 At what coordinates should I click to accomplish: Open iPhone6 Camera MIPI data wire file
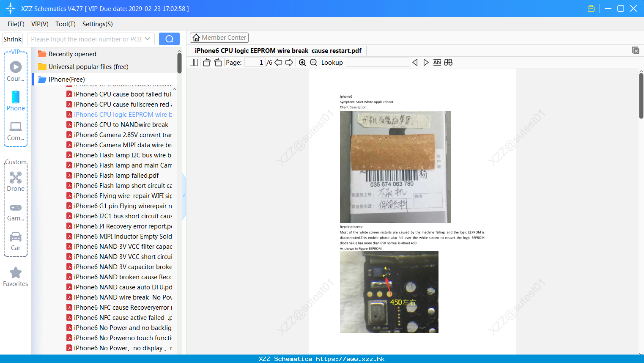(119, 145)
